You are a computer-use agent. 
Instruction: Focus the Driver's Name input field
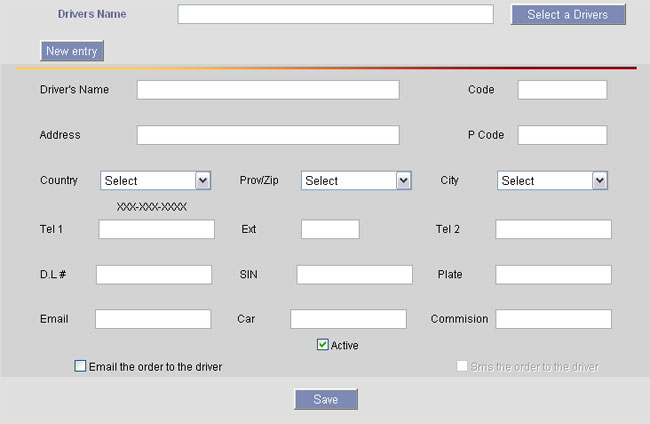(x=268, y=90)
